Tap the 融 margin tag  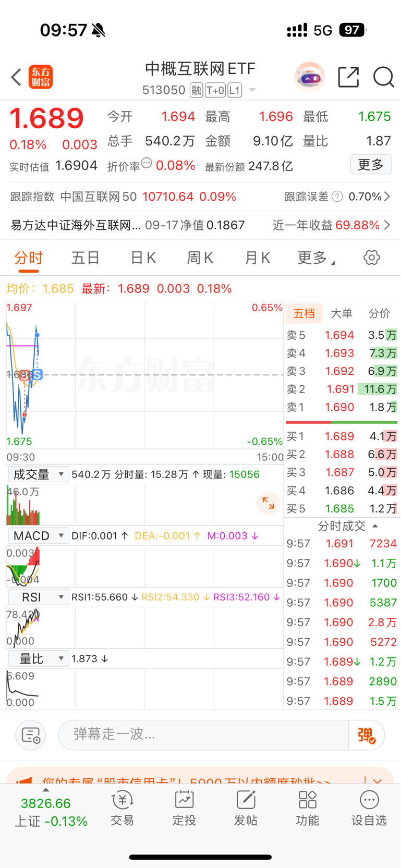coord(196,90)
